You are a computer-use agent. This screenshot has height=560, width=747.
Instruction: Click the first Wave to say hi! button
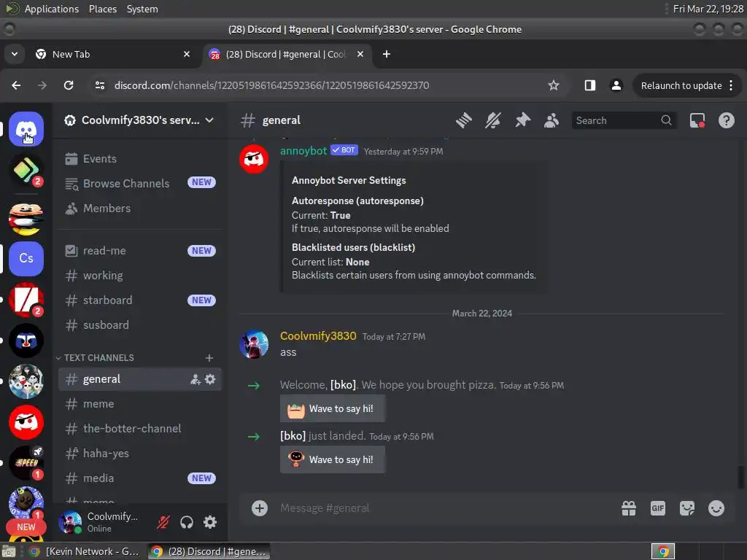pos(333,408)
